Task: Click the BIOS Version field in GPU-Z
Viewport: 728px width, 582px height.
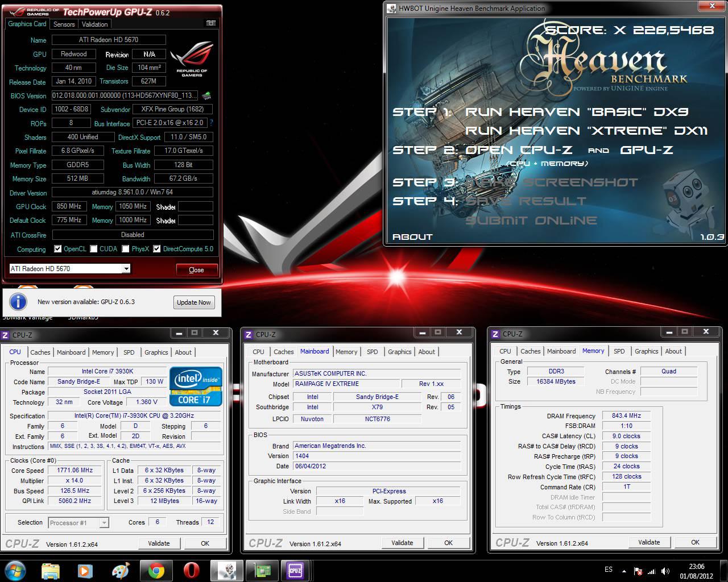Action: point(125,95)
